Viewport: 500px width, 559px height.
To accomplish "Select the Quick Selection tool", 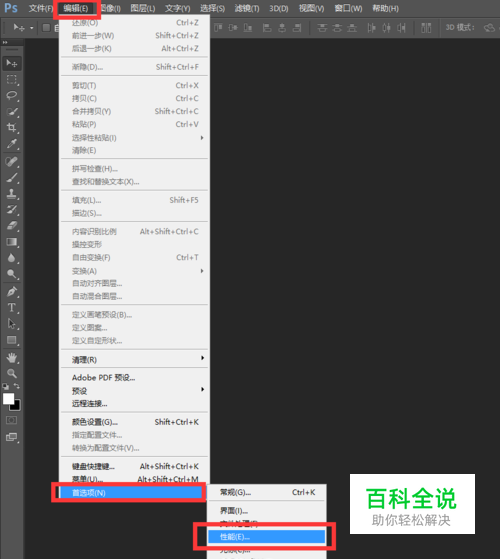I will [x=12, y=112].
